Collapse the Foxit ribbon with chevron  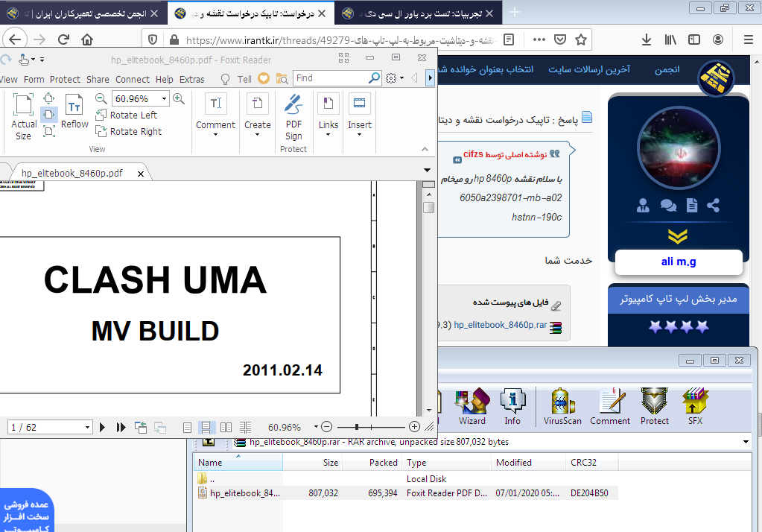[x=425, y=149]
